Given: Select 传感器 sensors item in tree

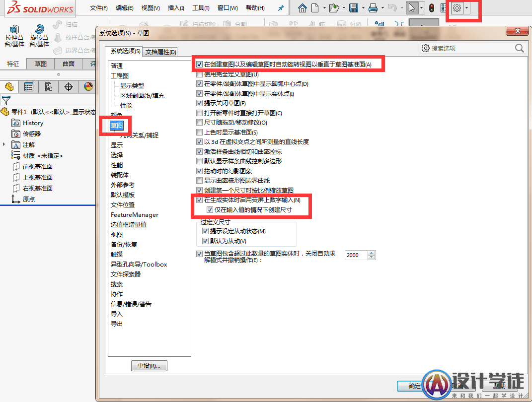Looking at the screenshot, I should coord(26,134).
